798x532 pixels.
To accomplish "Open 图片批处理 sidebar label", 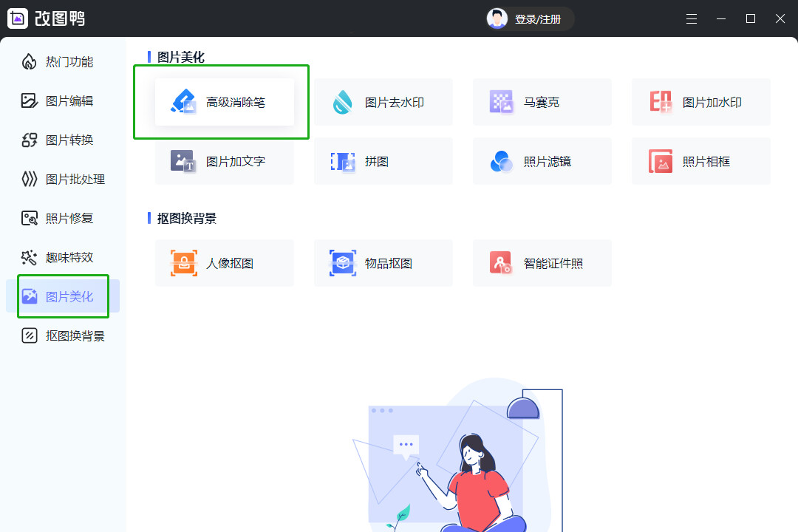I will pyautogui.click(x=75, y=180).
